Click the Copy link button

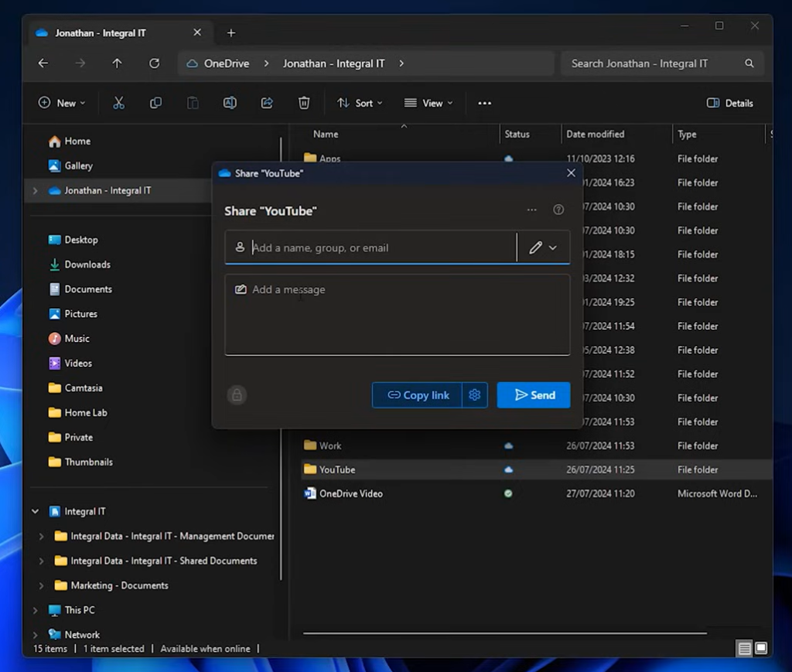coord(417,395)
